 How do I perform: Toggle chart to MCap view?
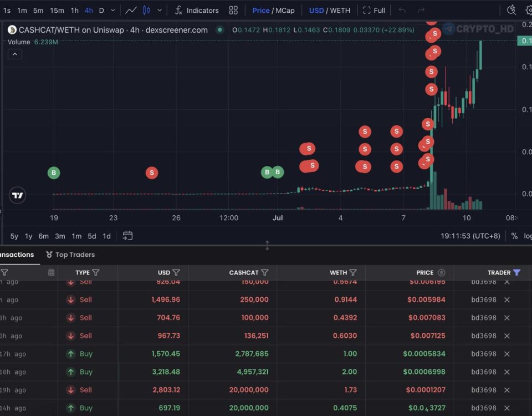click(285, 11)
